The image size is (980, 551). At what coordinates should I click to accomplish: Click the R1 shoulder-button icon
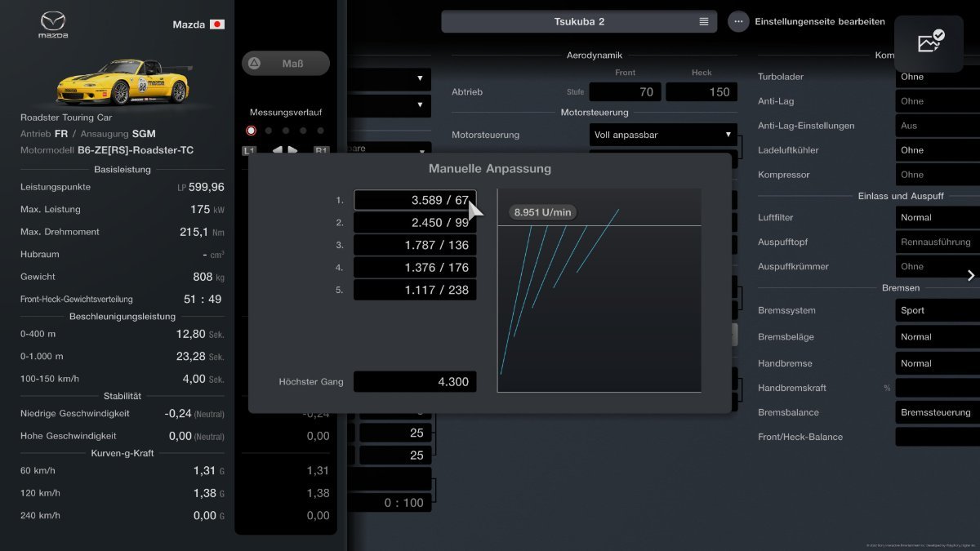pos(322,150)
